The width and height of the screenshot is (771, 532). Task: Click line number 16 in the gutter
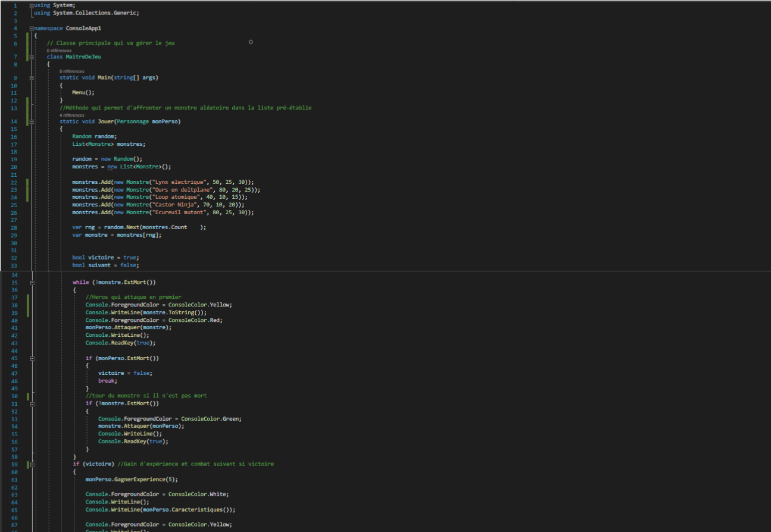coord(13,136)
